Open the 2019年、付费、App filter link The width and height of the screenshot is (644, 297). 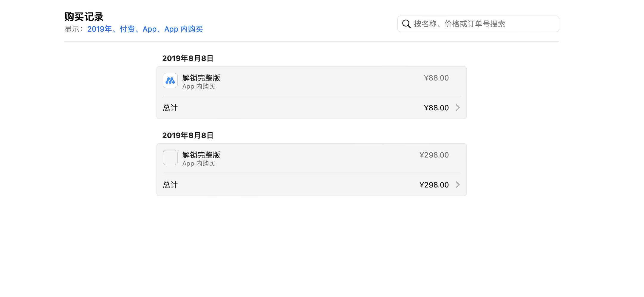coord(145,29)
